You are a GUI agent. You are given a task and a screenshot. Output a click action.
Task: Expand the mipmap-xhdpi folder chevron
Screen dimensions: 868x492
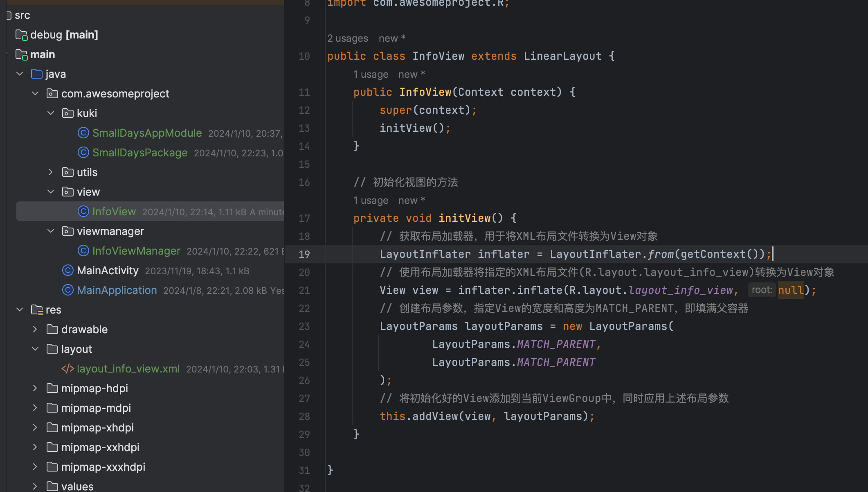(x=35, y=428)
